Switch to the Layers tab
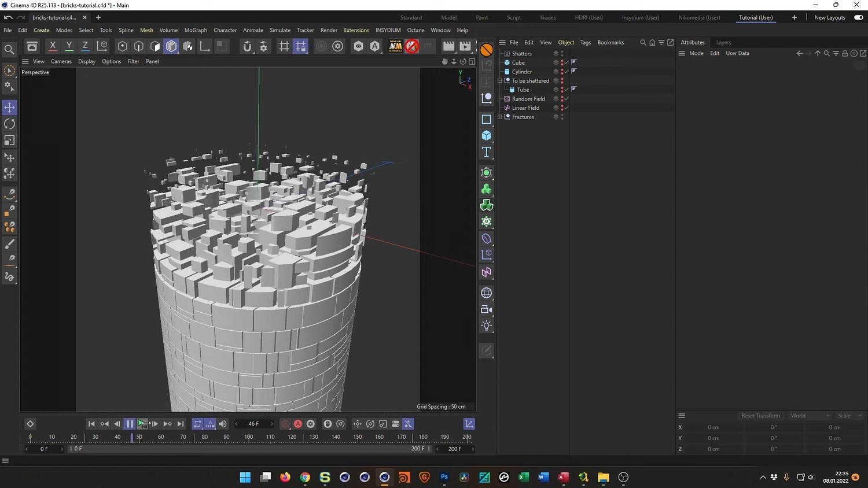The height and width of the screenshot is (488, 868). [x=723, y=42]
